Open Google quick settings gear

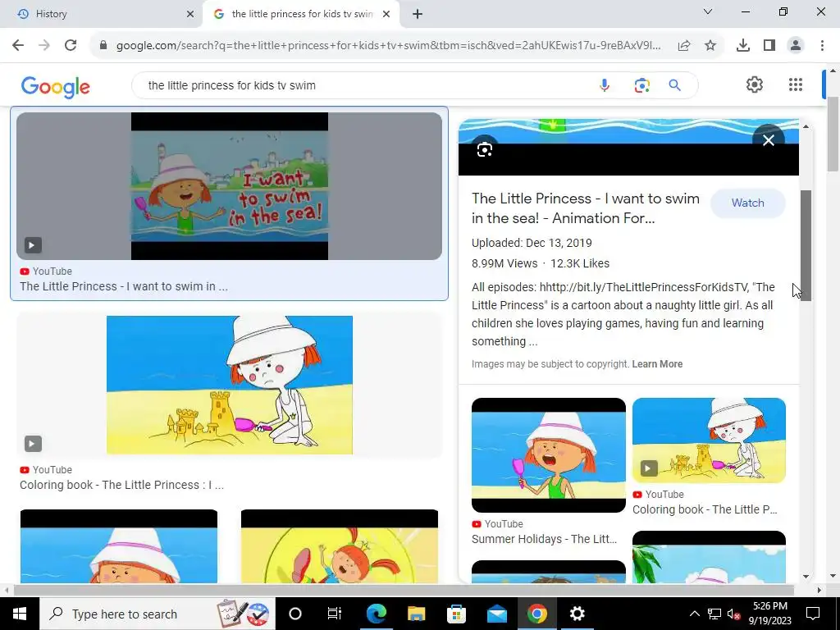[755, 84]
